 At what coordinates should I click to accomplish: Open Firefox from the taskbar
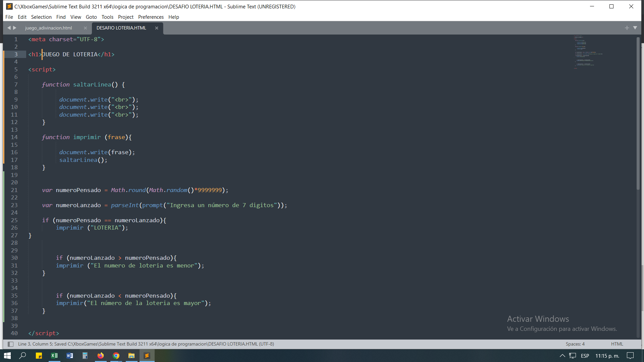tap(100, 356)
